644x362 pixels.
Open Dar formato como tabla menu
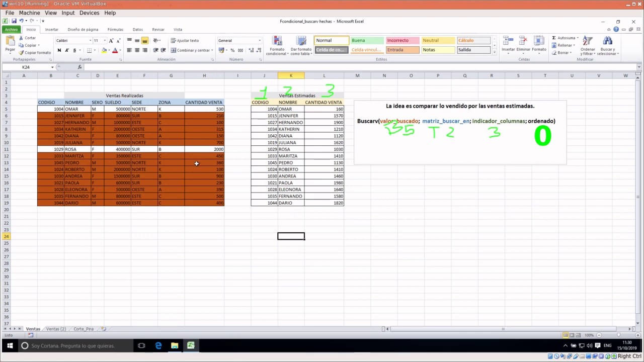point(301,46)
